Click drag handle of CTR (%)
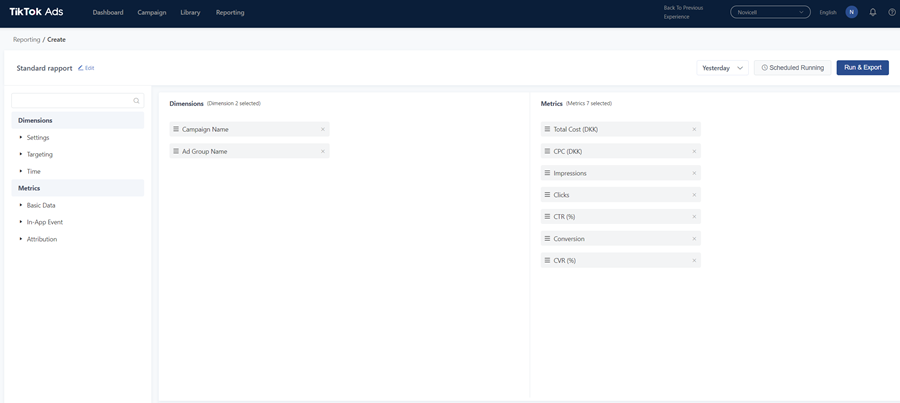This screenshot has height=403, width=900. 548,216
